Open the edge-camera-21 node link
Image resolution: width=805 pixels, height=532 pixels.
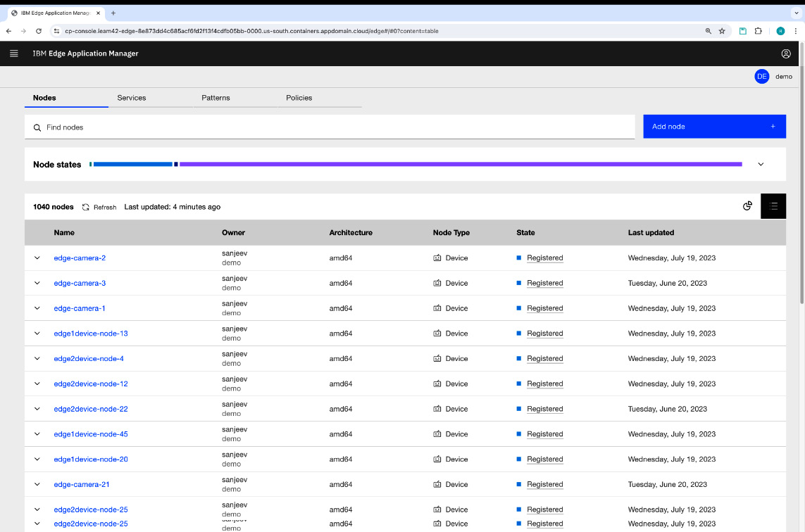[82, 484]
